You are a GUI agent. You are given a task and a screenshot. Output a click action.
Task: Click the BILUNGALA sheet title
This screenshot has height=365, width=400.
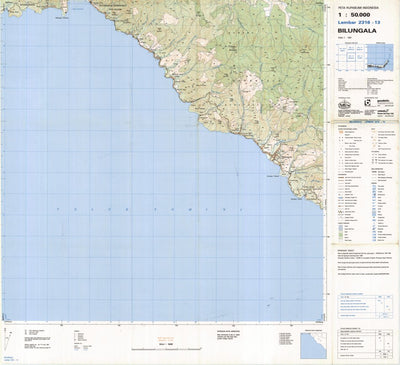pyautogui.click(x=357, y=31)
